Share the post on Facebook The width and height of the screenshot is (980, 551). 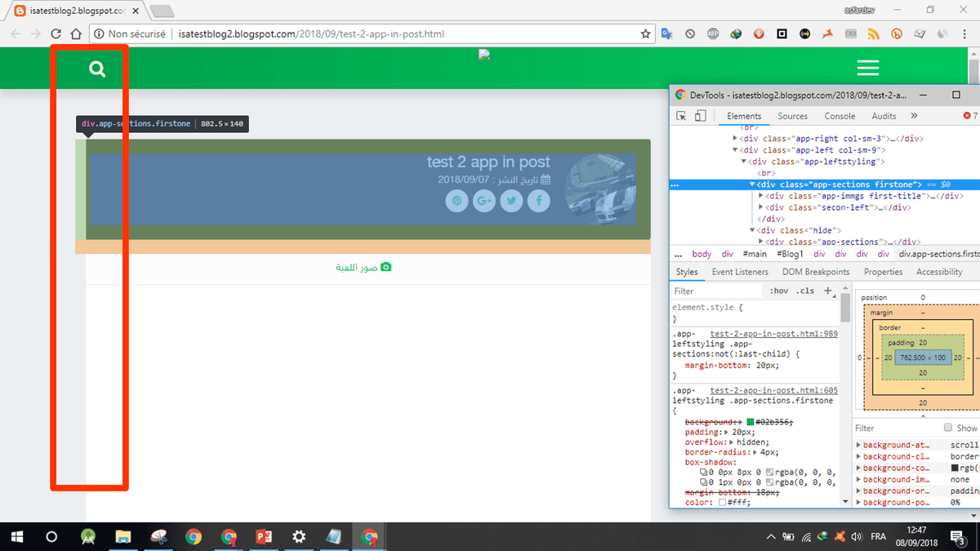click(539, 201)
